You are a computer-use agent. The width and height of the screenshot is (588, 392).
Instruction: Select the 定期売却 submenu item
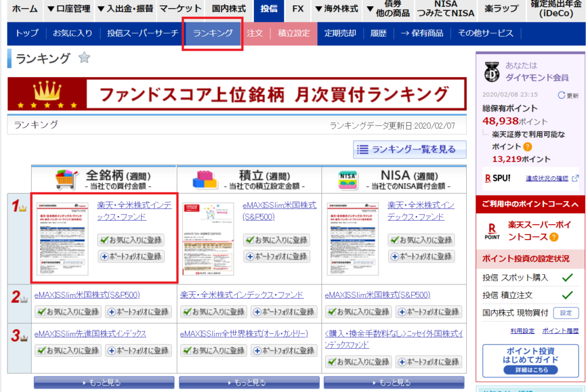340,33
